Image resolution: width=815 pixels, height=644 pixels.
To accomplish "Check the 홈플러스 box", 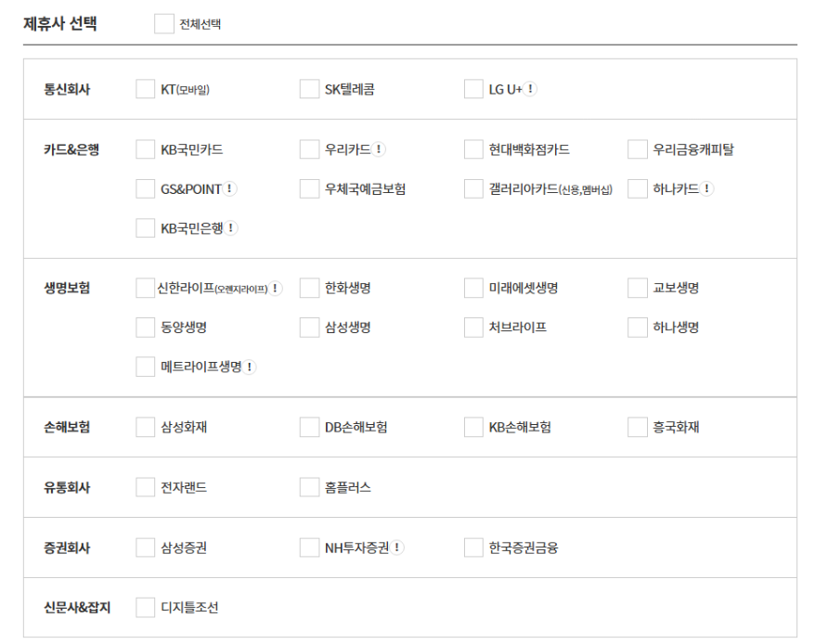I will 309,487.
